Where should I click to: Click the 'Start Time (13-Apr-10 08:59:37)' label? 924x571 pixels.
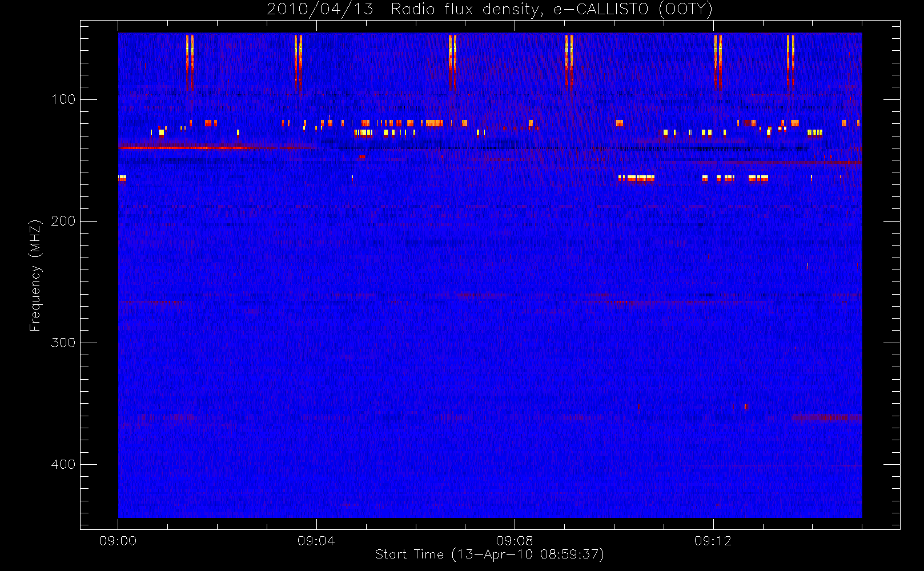tap(489, 554)
